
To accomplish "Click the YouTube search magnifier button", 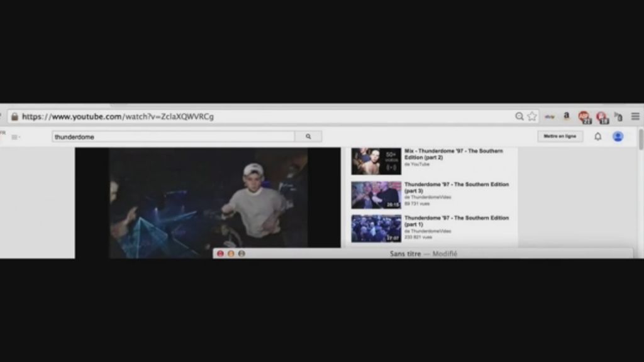I will point(308,136).
